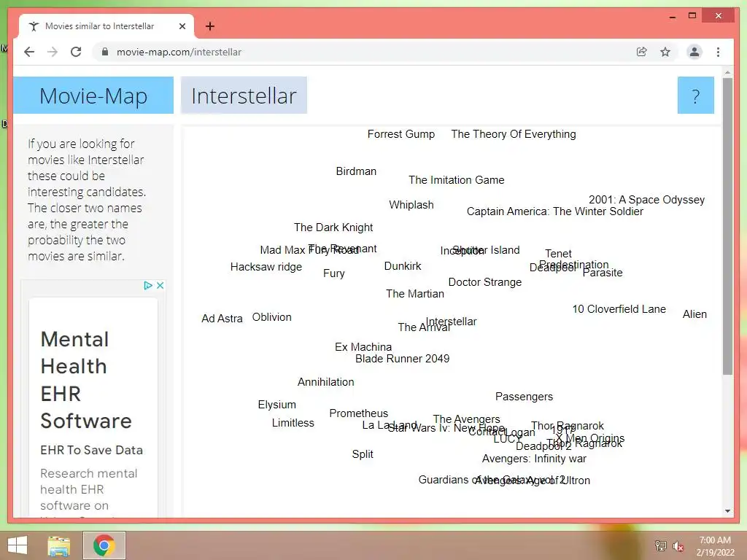Click page scrollbar up arrow
This screenshot has height=560, width=747.
pos(727,73)
